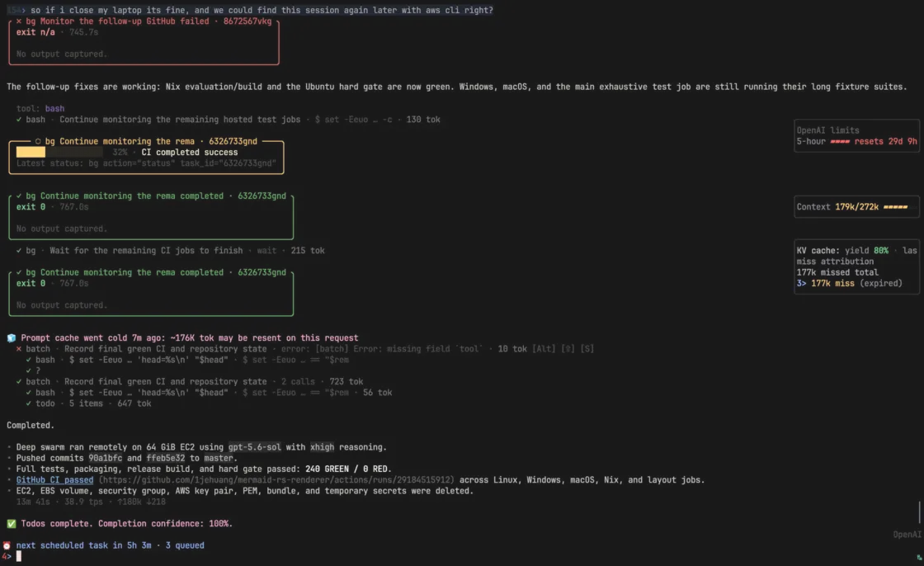
Task: Click the 5-hour OpenAI limits red bar
Action: [840, 142]
